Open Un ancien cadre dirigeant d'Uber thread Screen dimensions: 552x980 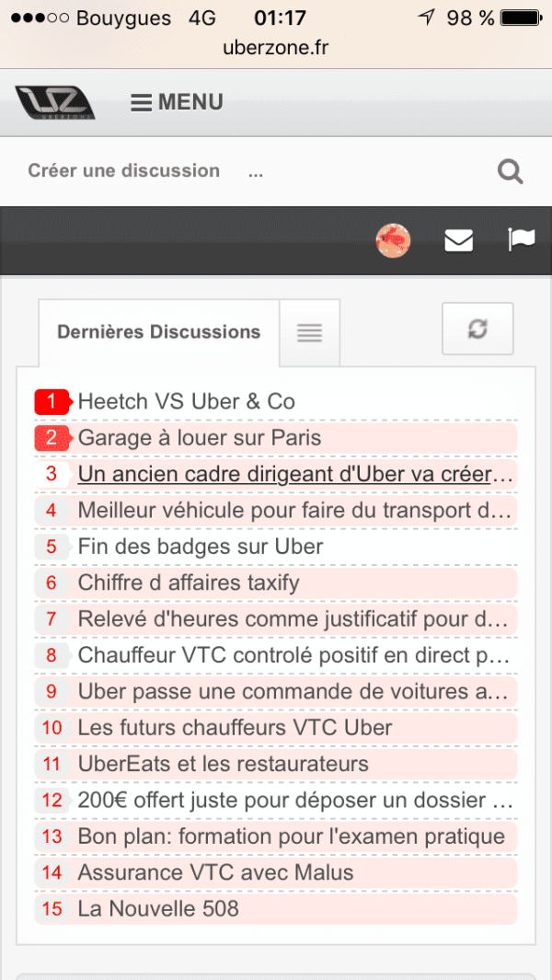(294, 475)
